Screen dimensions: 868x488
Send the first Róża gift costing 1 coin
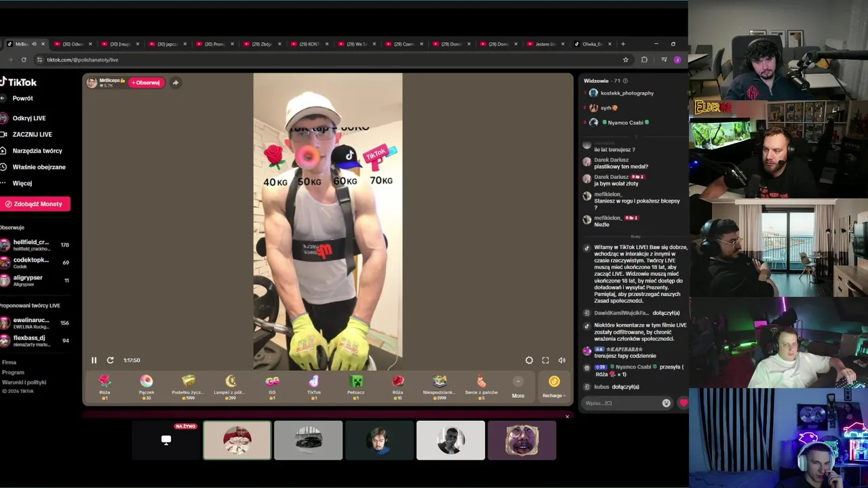tap(104, 386)
